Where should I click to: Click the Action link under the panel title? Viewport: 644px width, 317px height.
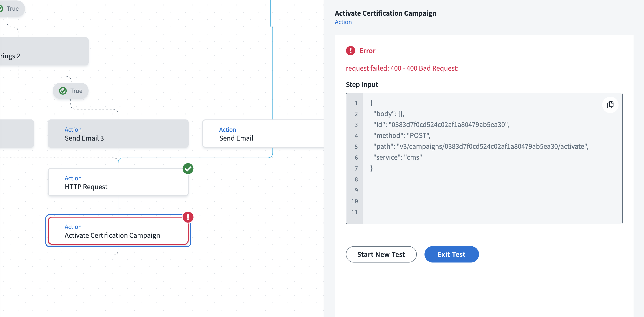point(343,22)
